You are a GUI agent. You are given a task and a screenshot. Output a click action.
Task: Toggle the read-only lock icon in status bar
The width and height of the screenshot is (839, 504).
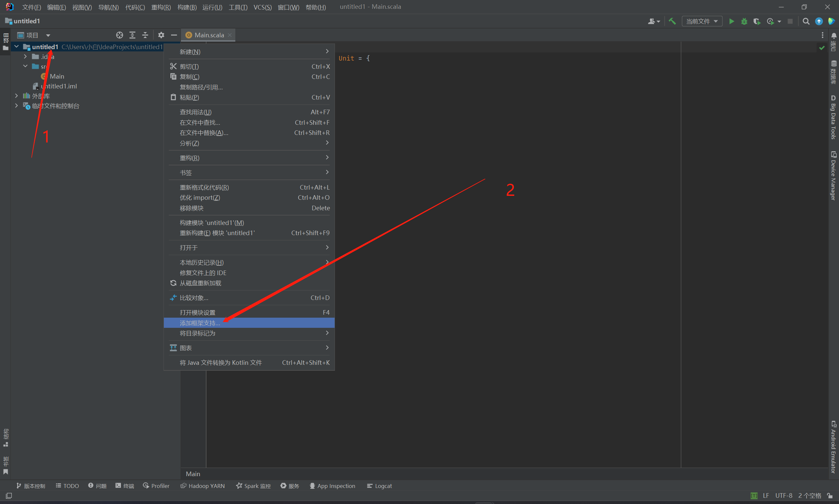(x=829, y=495)
